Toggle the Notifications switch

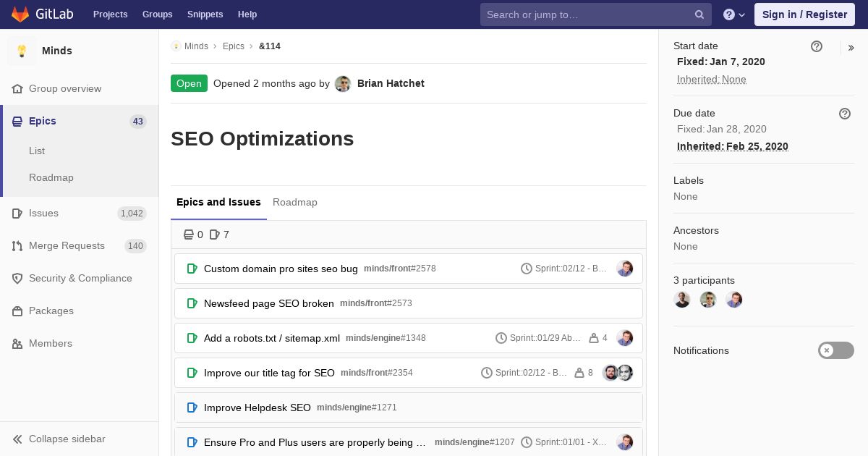(836, 350)
